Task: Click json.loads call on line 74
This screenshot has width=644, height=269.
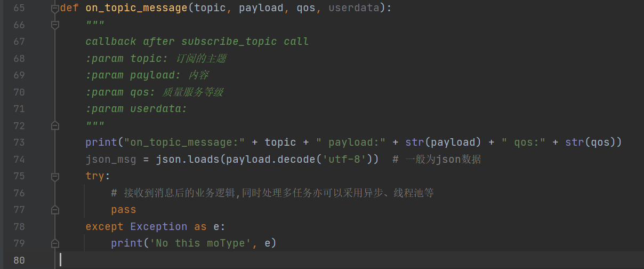Action: coord(188,159)
